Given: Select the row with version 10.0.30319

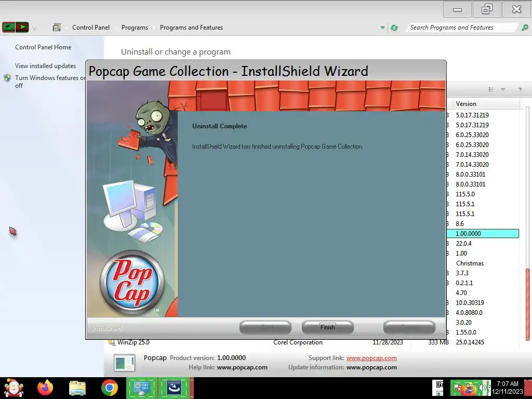Looking at the screenshot, I should click(x=483, y=303).
